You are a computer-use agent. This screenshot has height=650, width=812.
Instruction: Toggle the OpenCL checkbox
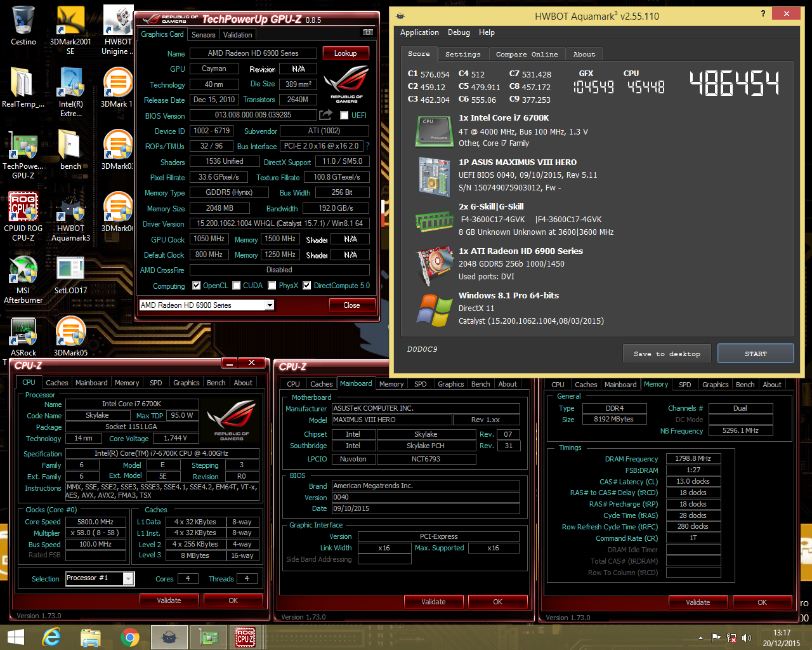pos(197,286)
